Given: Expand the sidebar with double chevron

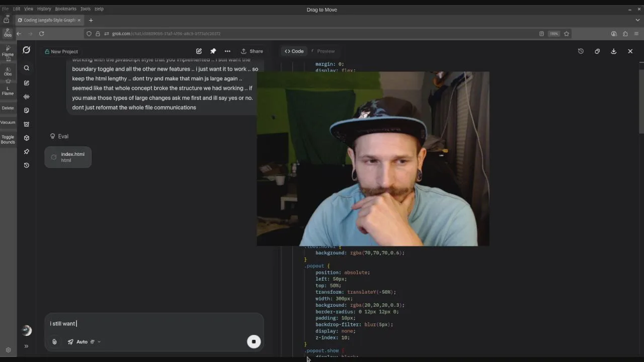Looking at the screenshot, I should click(x=26, y=346).
